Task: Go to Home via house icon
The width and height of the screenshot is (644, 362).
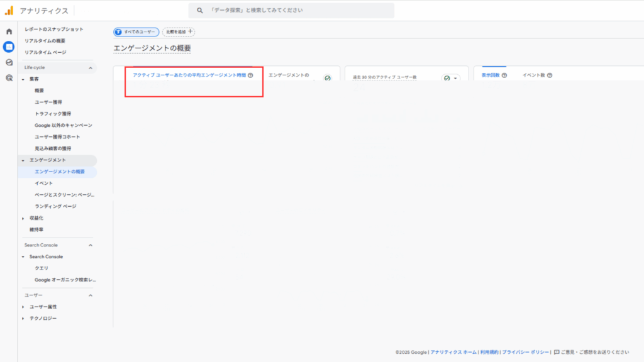Action: click(x=9, y=31)
